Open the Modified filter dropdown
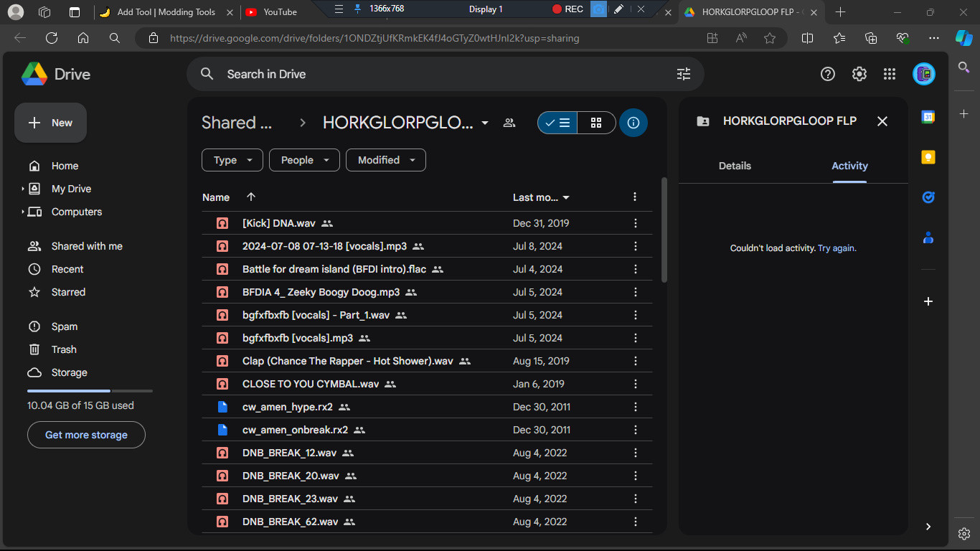980x551 pixels. pos(385,159)
